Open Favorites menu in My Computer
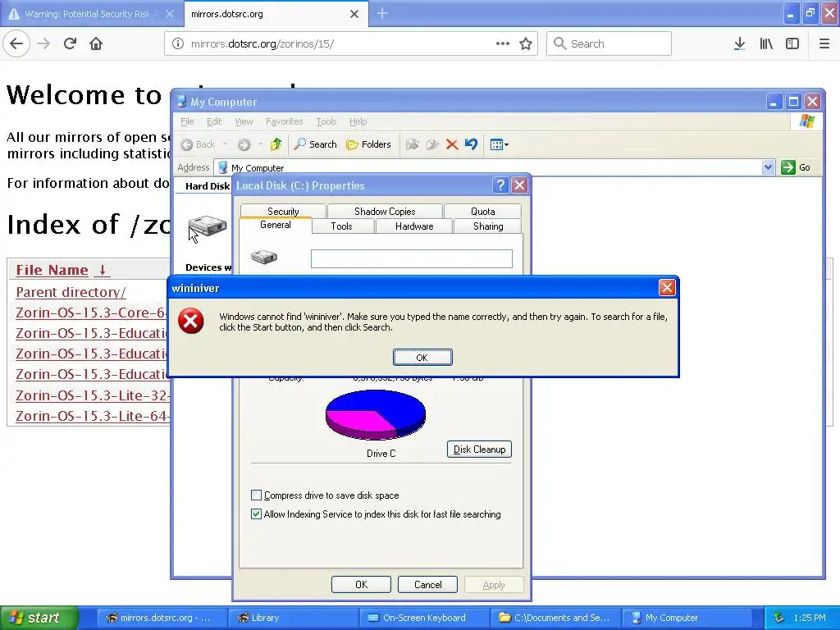840x630 pixels. pyautogui.click(x=284, y=121)
